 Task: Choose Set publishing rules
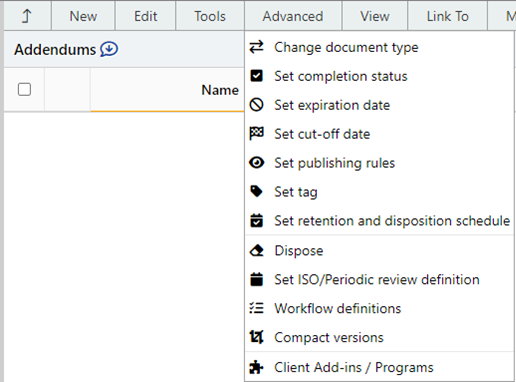[x=379, y=163]
